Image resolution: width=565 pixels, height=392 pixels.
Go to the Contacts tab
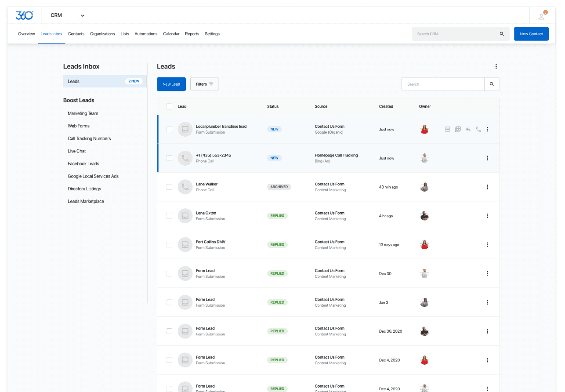coord(76,34)
